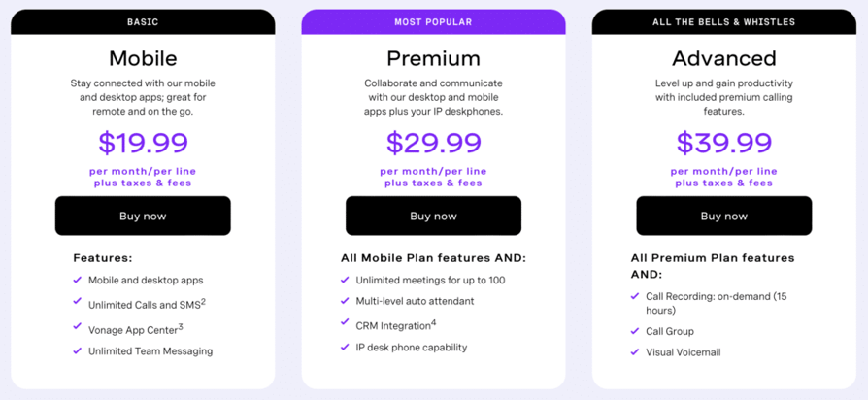Click checkmark beside Visual Voicemail

coord(635,352)
